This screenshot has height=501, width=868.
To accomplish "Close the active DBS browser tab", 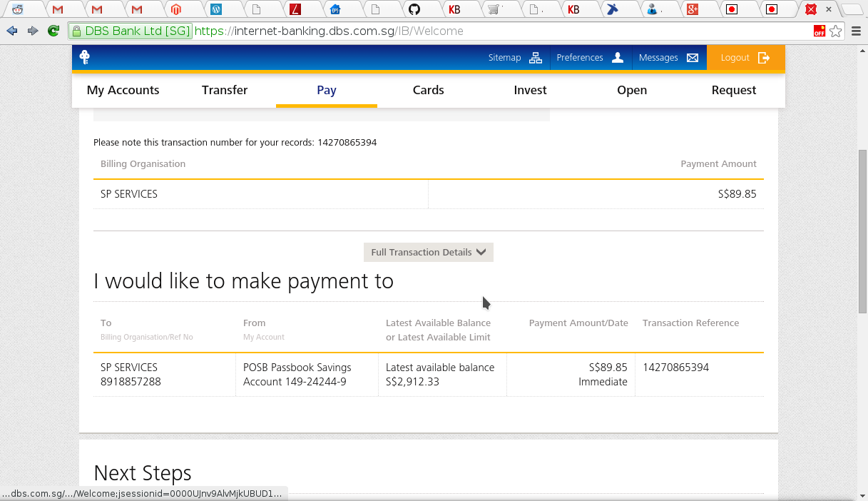I will click(x=828, y=9).
